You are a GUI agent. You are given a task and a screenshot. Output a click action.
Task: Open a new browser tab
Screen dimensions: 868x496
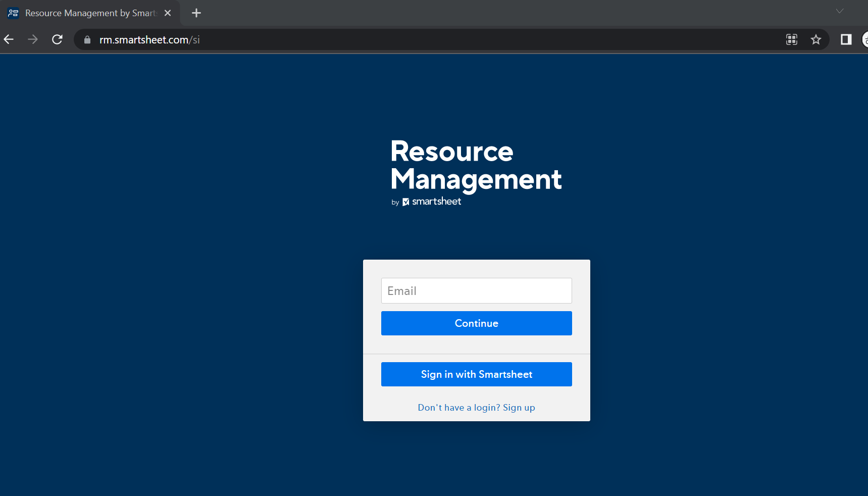click(196, 13)
